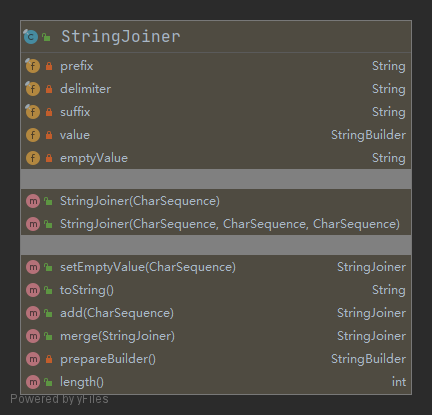432x415 pixels.
Task: Click the gray separator above the constructors
Action: click(x=216, y=179)
